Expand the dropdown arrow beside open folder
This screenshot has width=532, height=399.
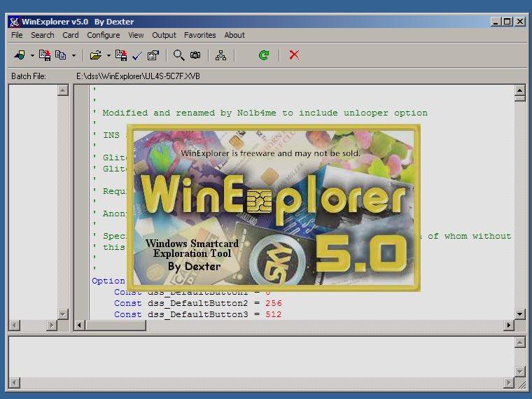coord(108,55)
